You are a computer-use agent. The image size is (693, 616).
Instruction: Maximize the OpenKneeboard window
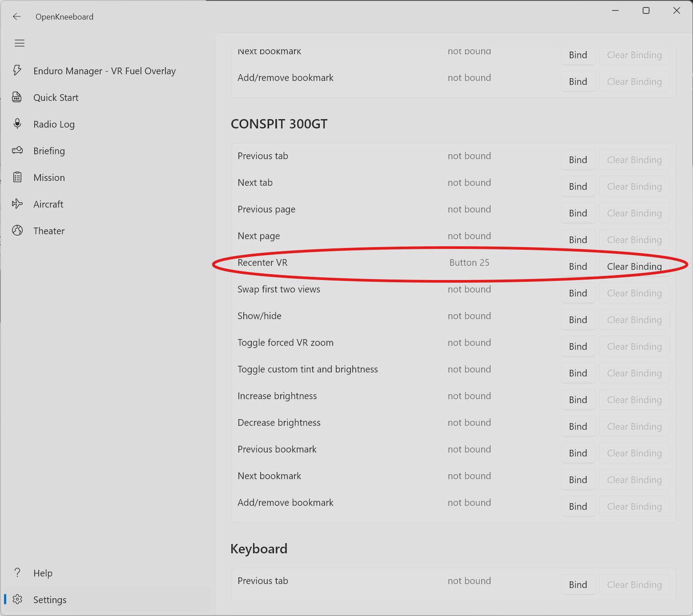(x=646, y=11)
